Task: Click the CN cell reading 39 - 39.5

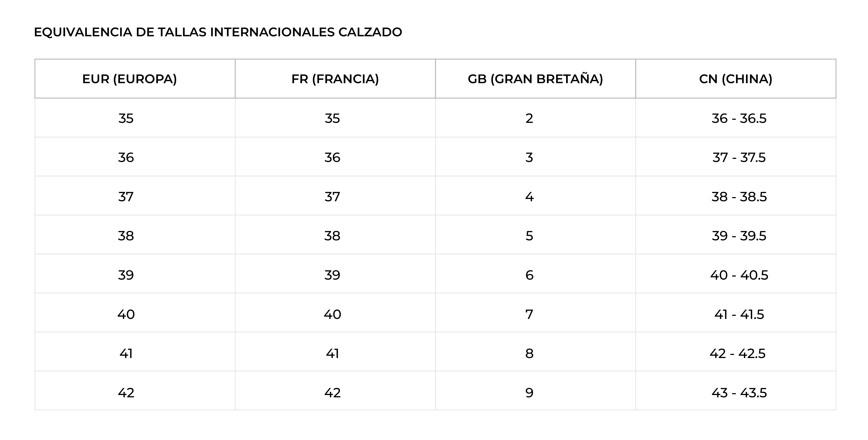Action: pos(739,236)
